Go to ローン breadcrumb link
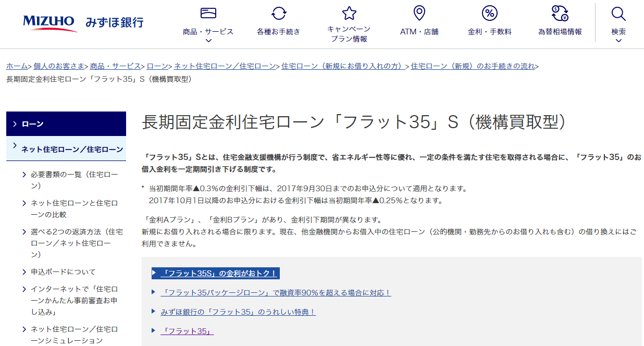This screenshot has width=644, height=346. coord(157,66)
